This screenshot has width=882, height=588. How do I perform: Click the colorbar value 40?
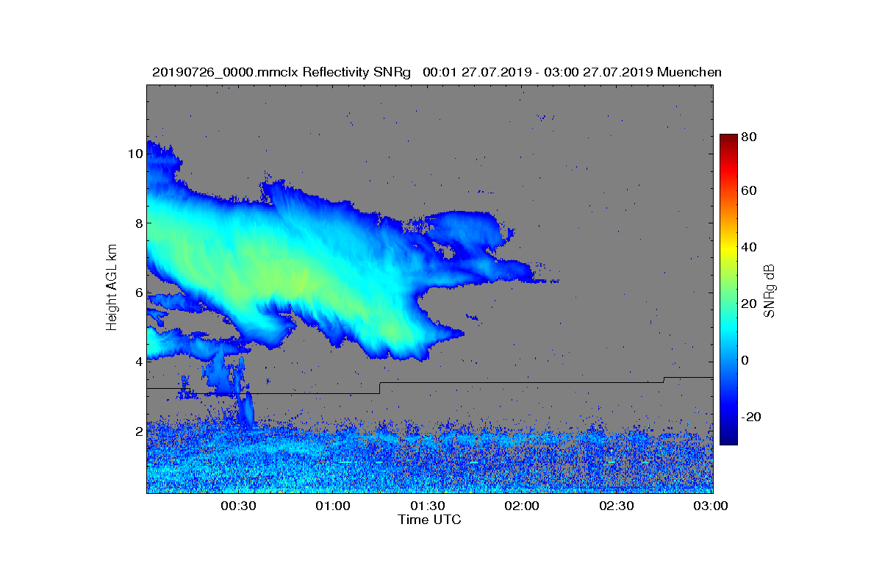pos(749,247)
